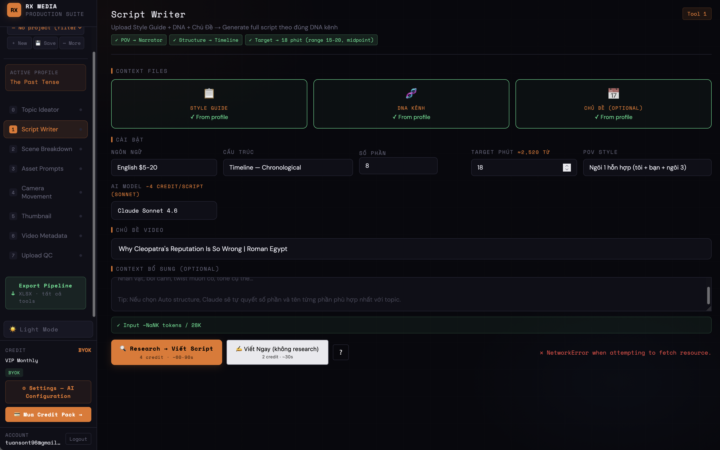Open the question mark help button
The height and width of the screenshot is (450, 720).
coord(340,352)
